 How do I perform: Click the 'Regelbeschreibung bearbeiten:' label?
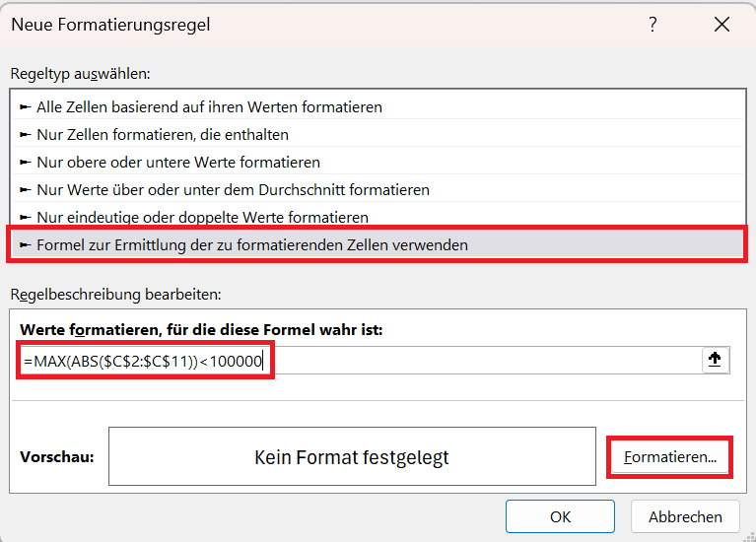tap(115, 294)
